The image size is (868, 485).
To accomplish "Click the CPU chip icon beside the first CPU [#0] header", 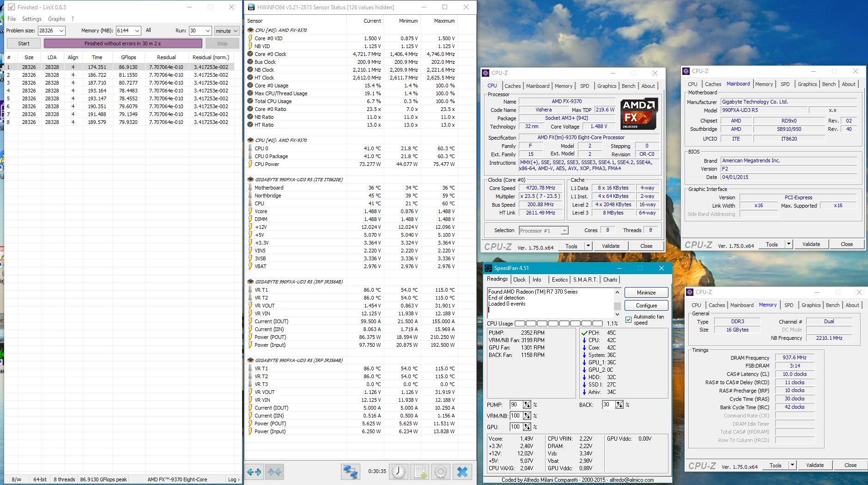I will [250, 30].
